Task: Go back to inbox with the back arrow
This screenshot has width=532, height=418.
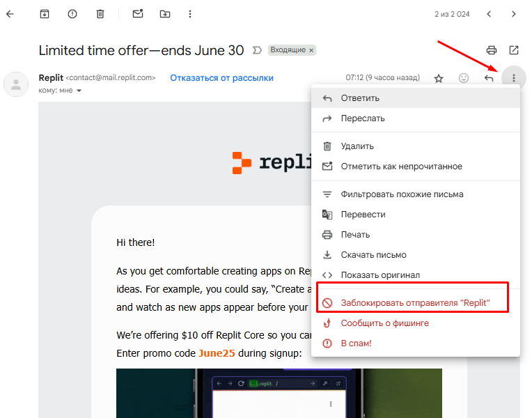Action: click(10, 14)
